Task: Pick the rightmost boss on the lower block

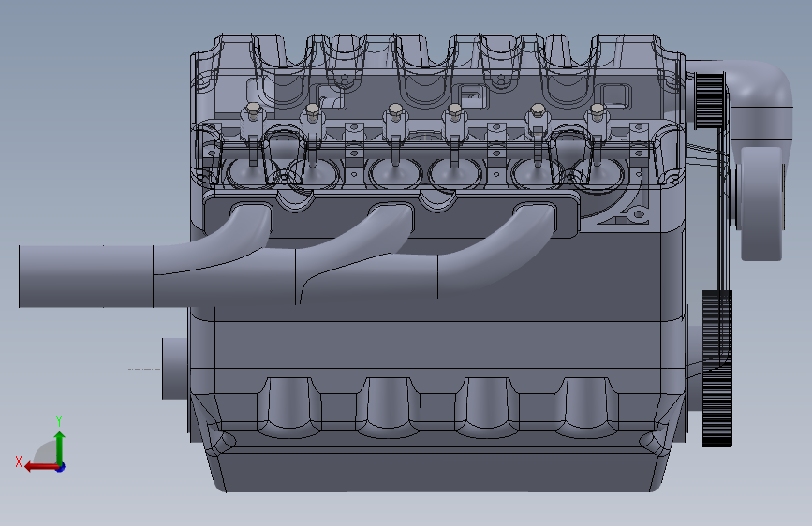Action: 585,407
